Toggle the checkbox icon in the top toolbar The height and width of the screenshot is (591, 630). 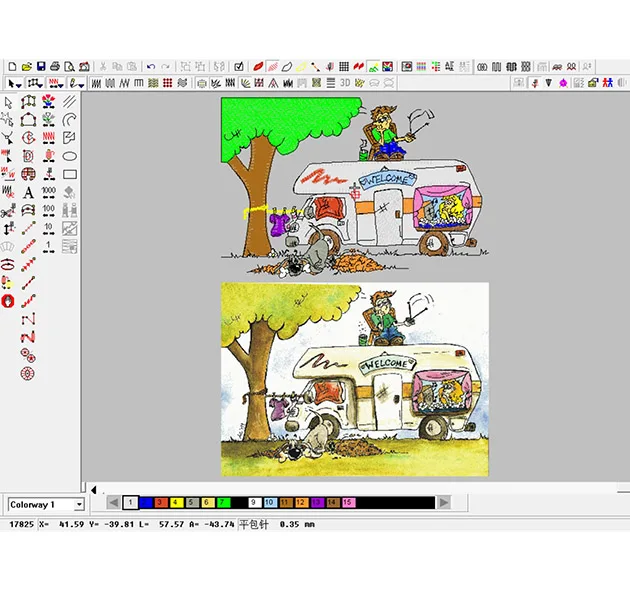point(239,66)
